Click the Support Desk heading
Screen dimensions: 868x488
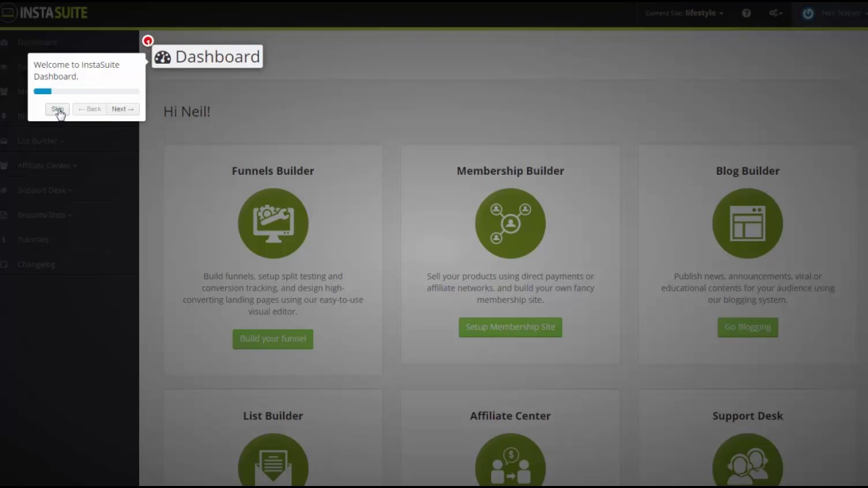pyautogui.click(x=748, y=415)
